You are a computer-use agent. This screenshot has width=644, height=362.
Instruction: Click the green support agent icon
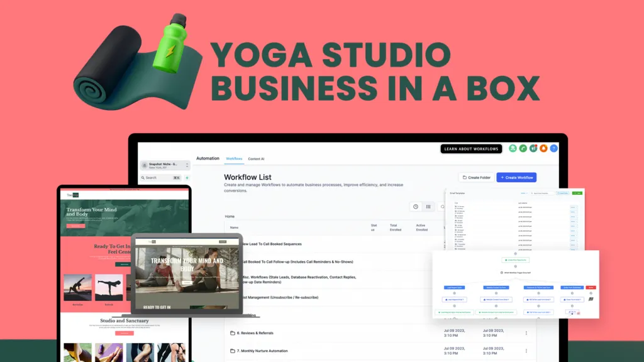coord(513,148)
